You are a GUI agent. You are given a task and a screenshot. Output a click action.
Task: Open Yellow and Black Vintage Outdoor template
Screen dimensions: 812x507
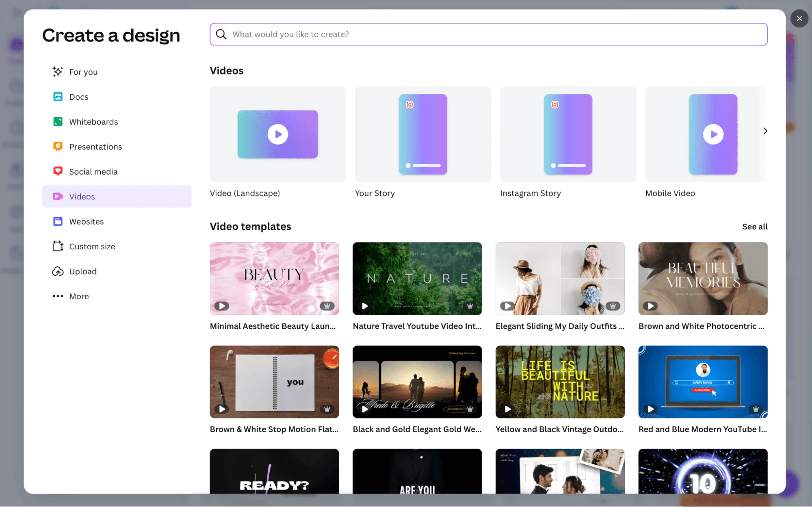pos(560,382)
